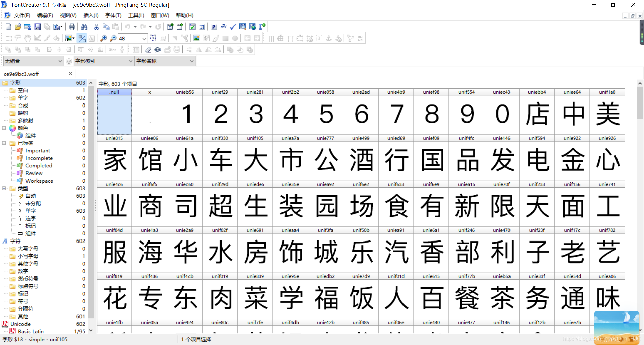Open the 工具(L) menu
This screenshot has width=644, height=345.
pos(136,15)
